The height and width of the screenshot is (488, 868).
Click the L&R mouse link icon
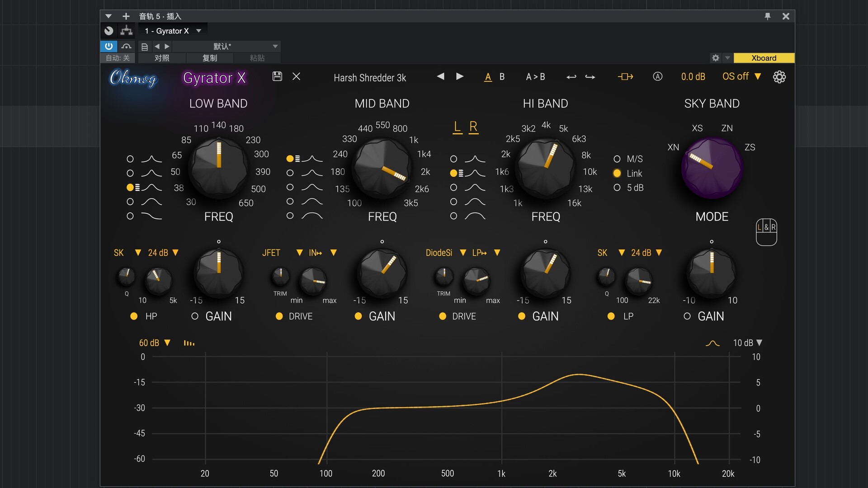click(x=766, y=232)
